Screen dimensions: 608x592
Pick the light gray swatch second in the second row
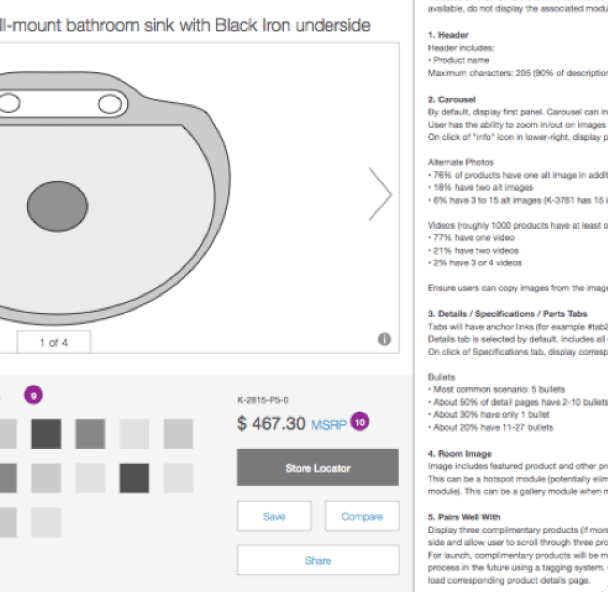click(46, 478)
